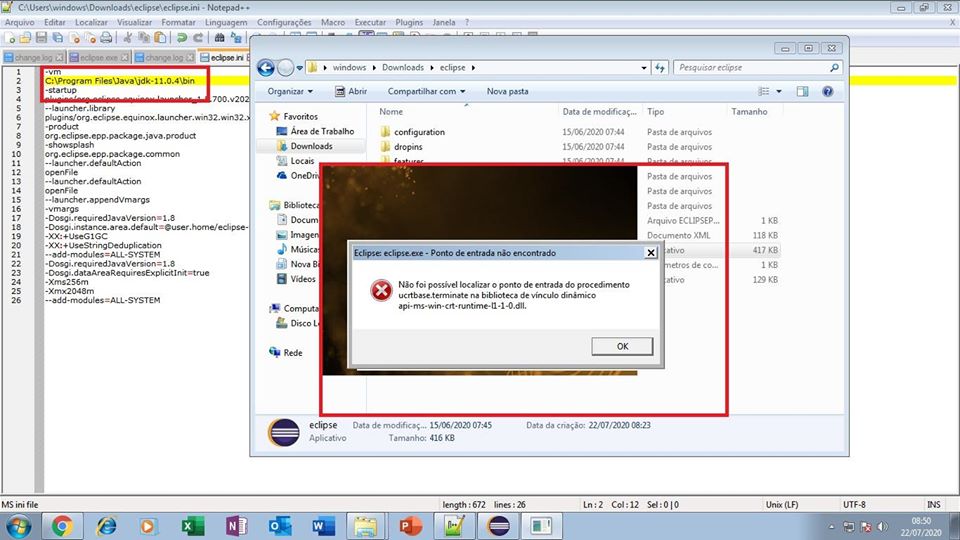Select the configuration folder
This screenshot has width=960, height=540.
pos(419,132)
